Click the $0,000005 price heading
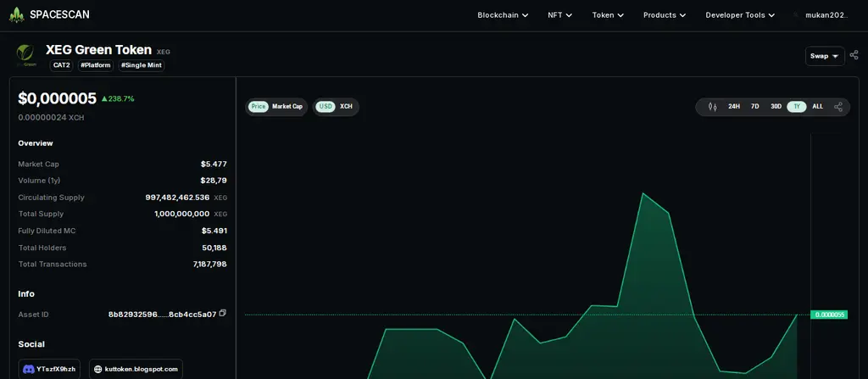The height and width of the screenshot is (379, 868). 57,98
